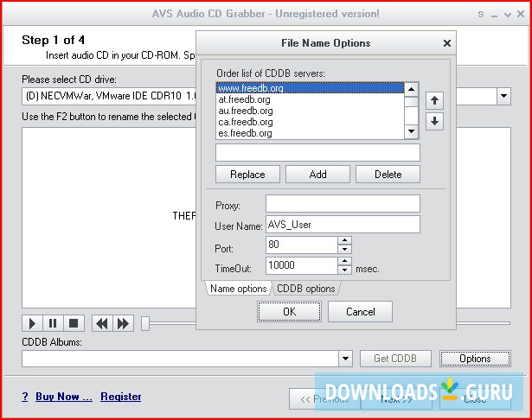Click the Port field showing 80

302,245
